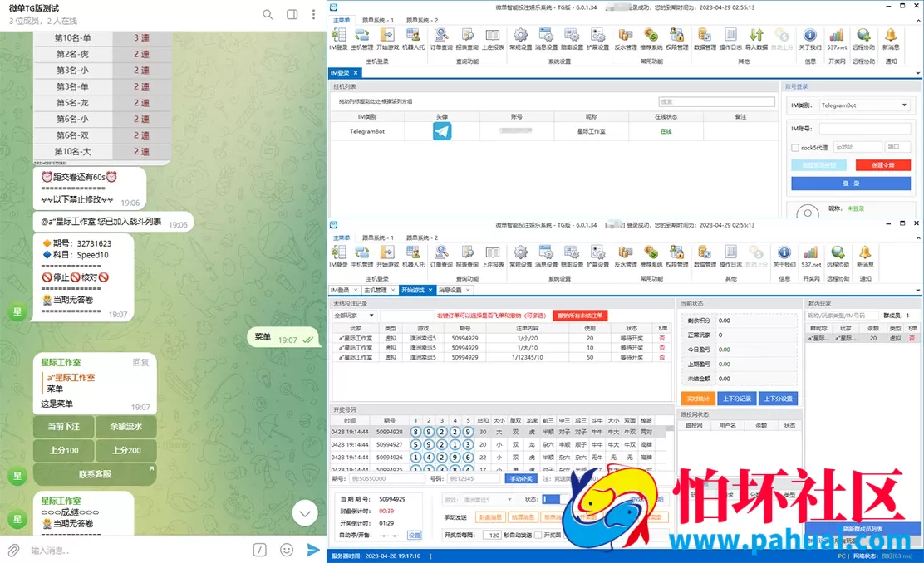Select 跟单系统 - 1 ribbon tab in the upper window

pos(377,20)
